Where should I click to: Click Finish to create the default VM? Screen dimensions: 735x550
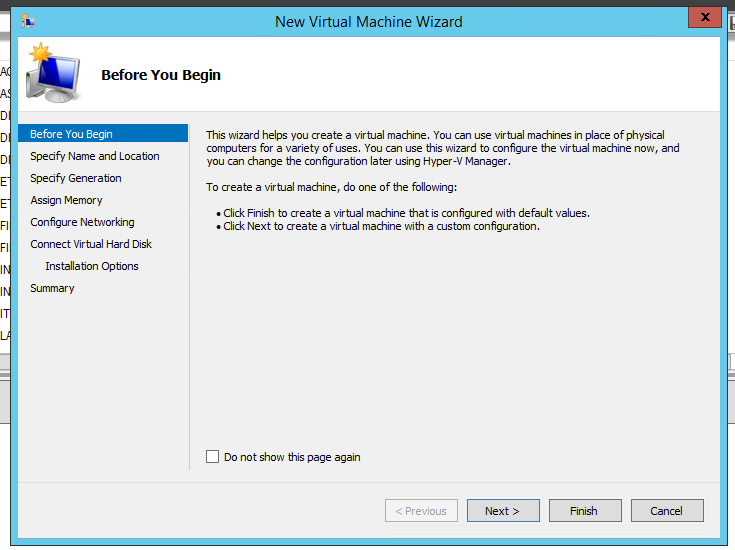point(584,511)
